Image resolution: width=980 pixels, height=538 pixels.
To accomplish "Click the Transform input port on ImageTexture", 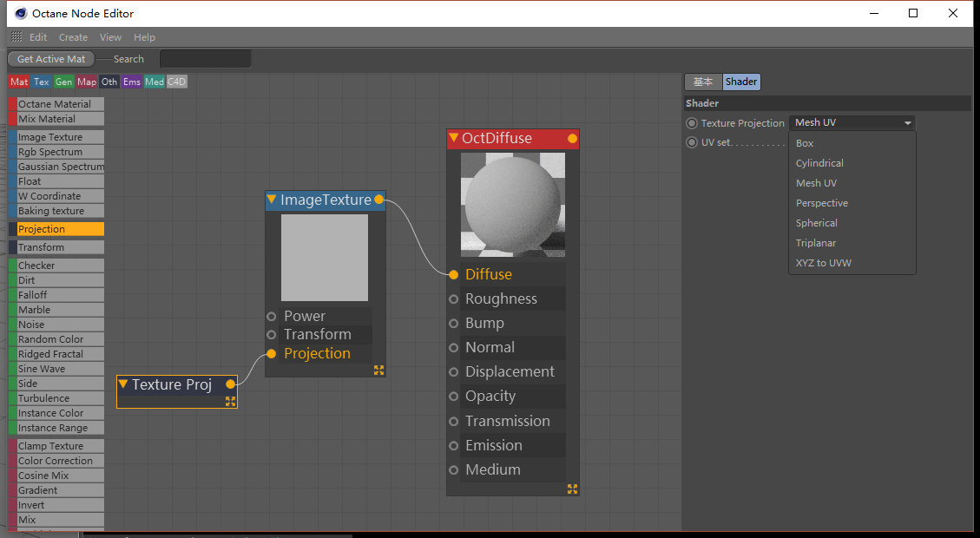I will tap(271, 334).
